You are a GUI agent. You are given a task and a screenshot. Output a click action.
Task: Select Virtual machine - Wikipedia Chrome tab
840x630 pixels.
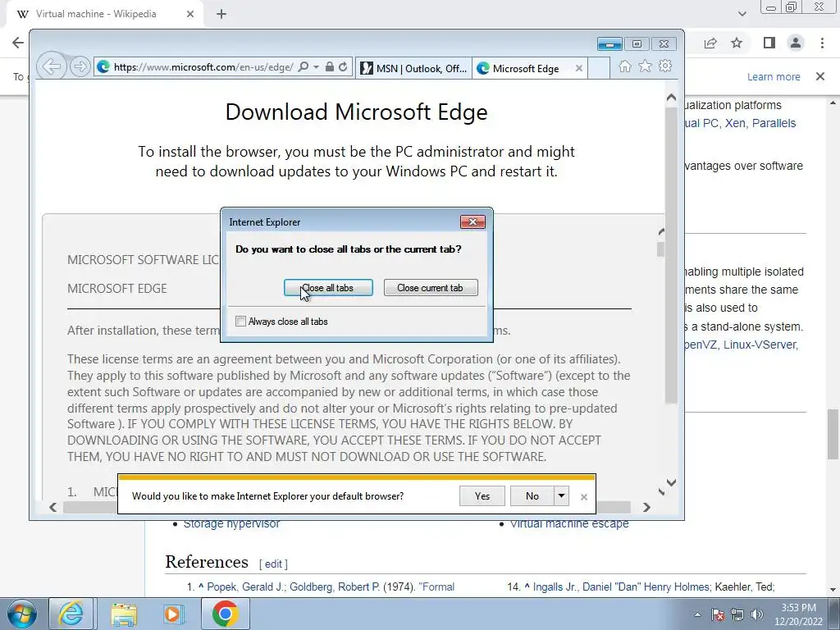point(97,14)
